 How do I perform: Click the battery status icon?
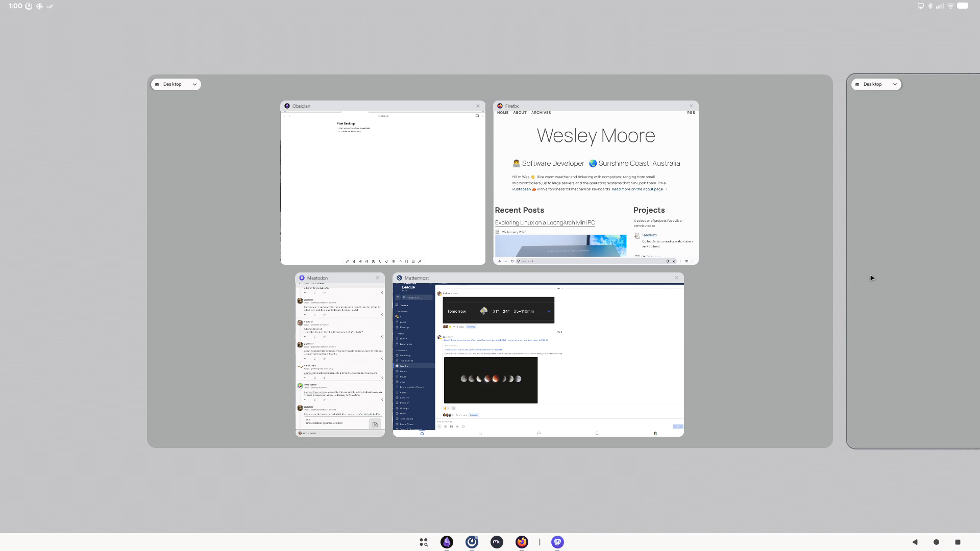[963, 6]
